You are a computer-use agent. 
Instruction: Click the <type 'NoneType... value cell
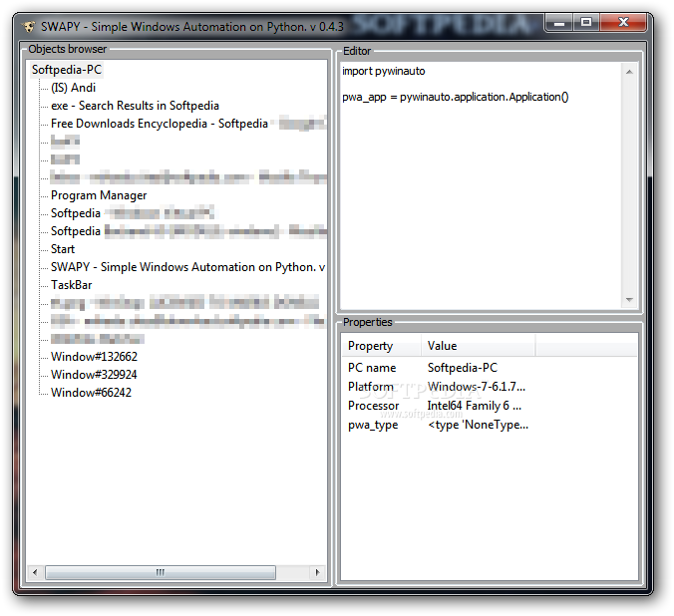[478, 425]
